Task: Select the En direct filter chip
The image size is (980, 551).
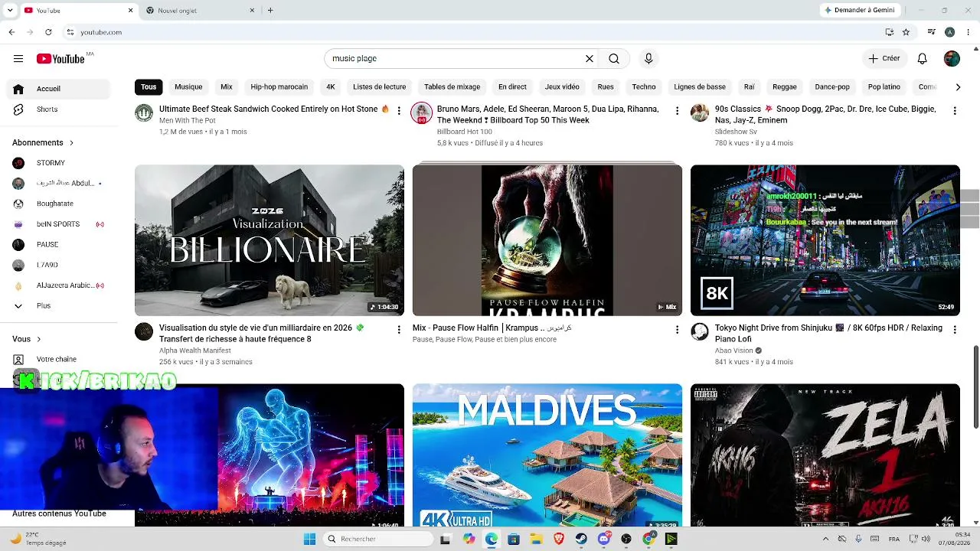Action: tap(512, 87)
